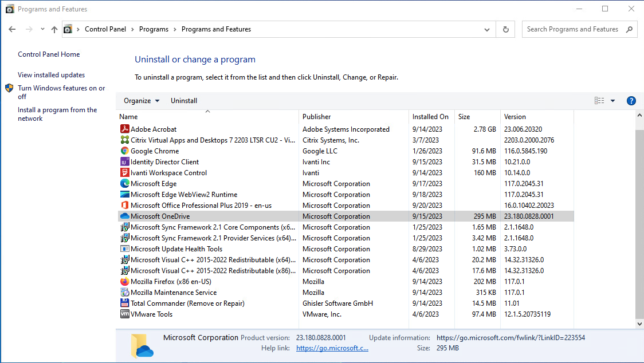This screenshot has height=363, width=644.
Task: Open the view options dropdown arrow
Action: [612, 101]
